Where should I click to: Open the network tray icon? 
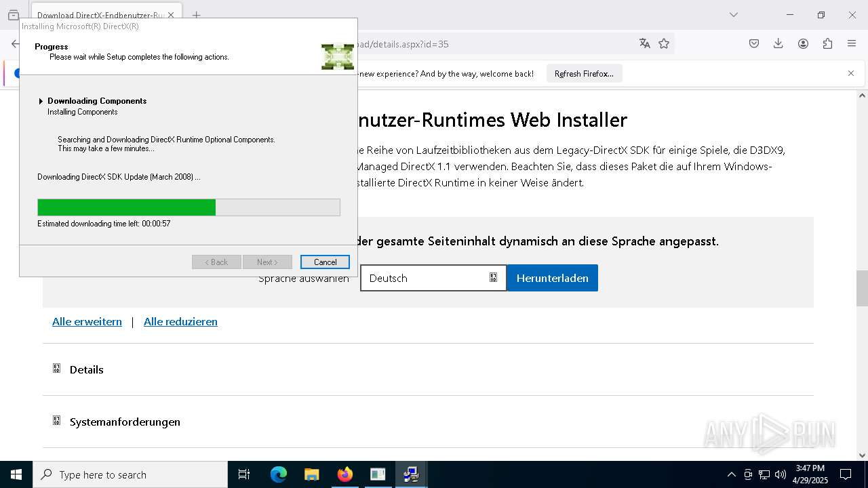coord(764,474)
